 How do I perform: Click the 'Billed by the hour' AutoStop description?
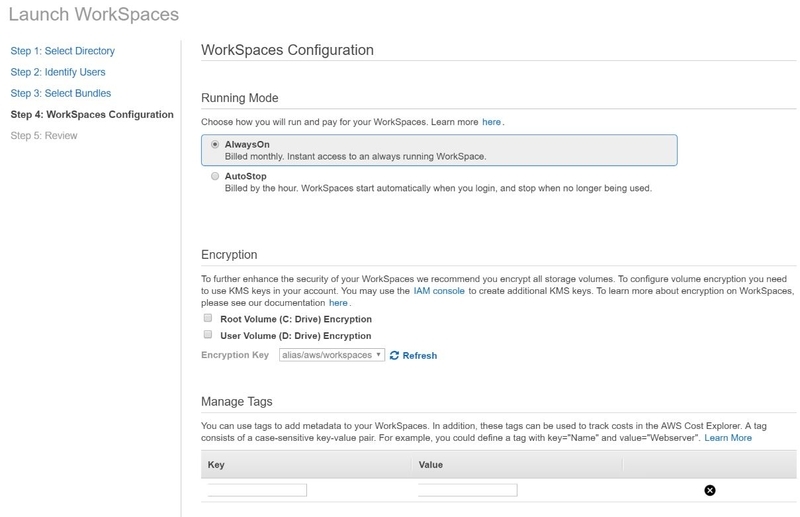[438, 188]
